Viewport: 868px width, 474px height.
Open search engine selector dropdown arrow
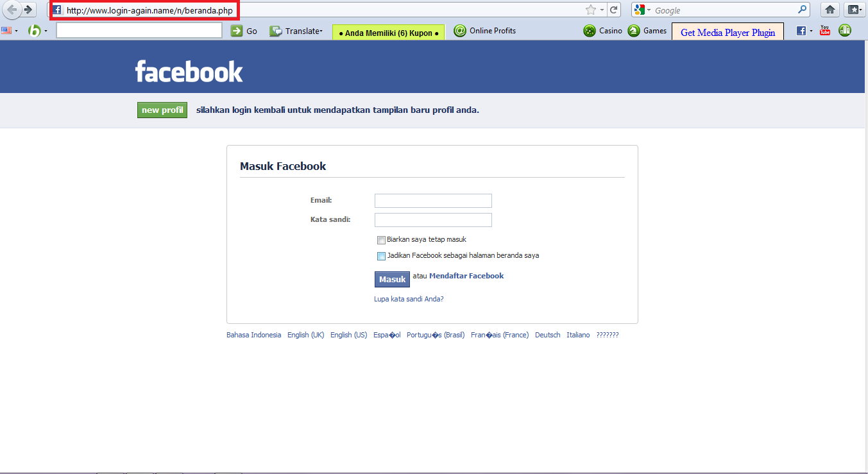tap(649, 10)
